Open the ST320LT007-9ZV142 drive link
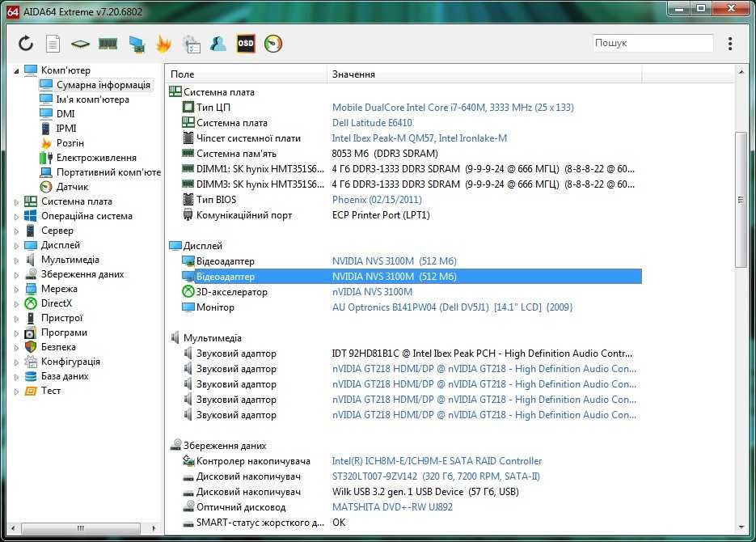This screenshot has width=756, height=542. (435, 476)
